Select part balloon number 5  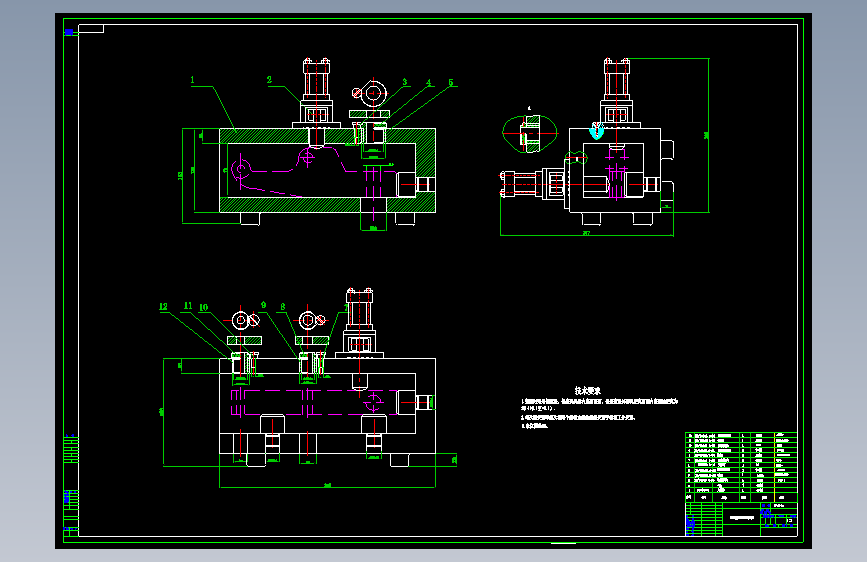point(451,82)
